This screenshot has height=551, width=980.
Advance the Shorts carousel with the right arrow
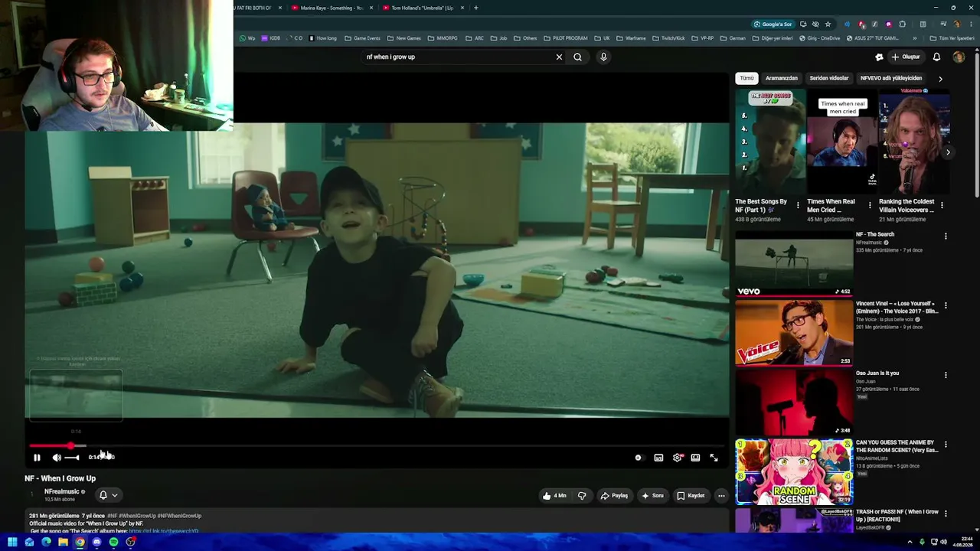pos(948,152)
